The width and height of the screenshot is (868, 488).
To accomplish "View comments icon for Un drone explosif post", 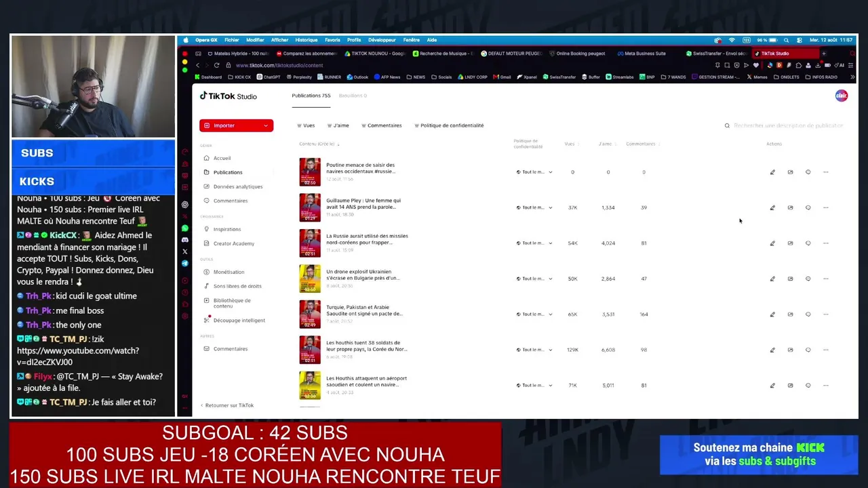I will pos(808,279).
